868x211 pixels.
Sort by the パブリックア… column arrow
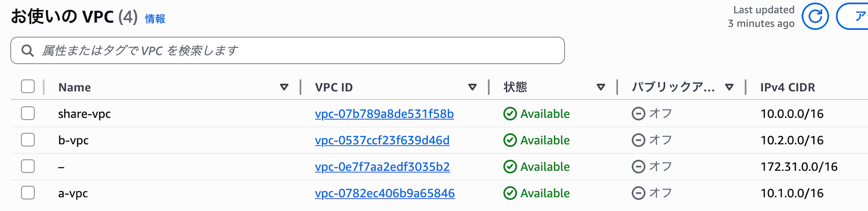click(x=730, y=87)
